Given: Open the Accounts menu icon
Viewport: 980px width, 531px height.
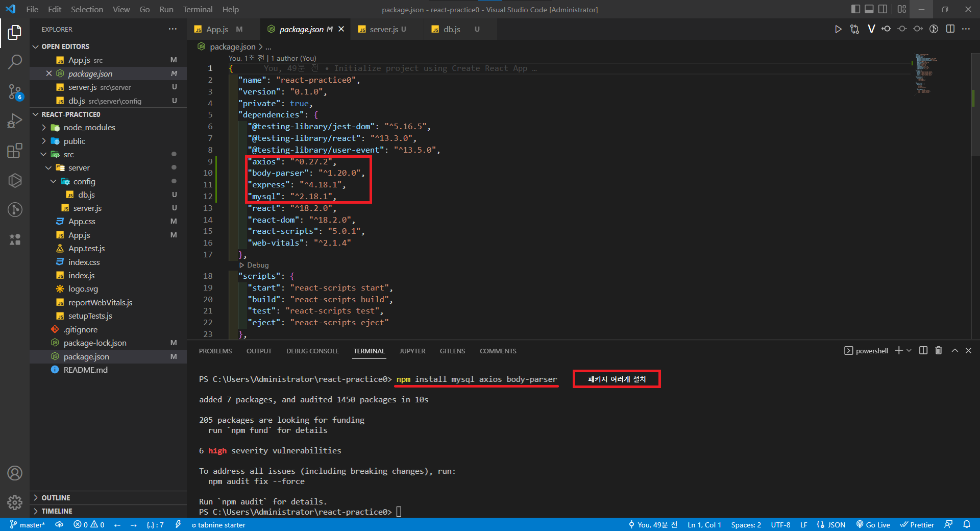Looking at the screenshot, I should pos(15,473).
